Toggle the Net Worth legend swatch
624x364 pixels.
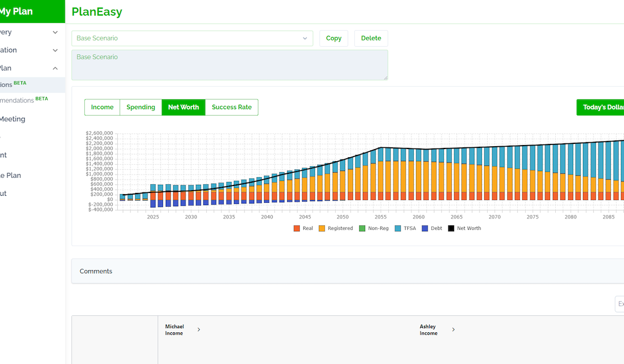[x=451, y=228]
